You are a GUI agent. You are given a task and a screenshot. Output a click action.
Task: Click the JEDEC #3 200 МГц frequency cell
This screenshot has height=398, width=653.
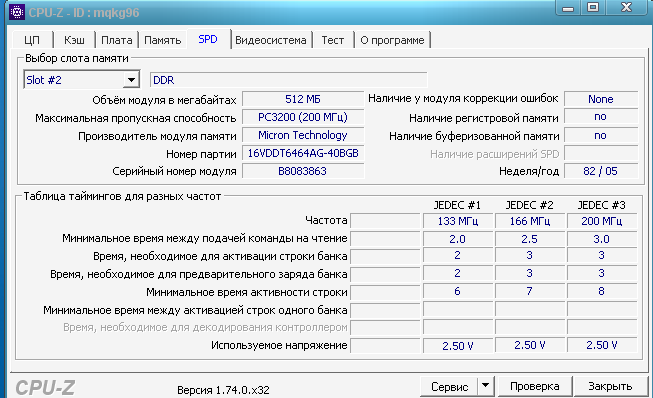pos(602,221)
